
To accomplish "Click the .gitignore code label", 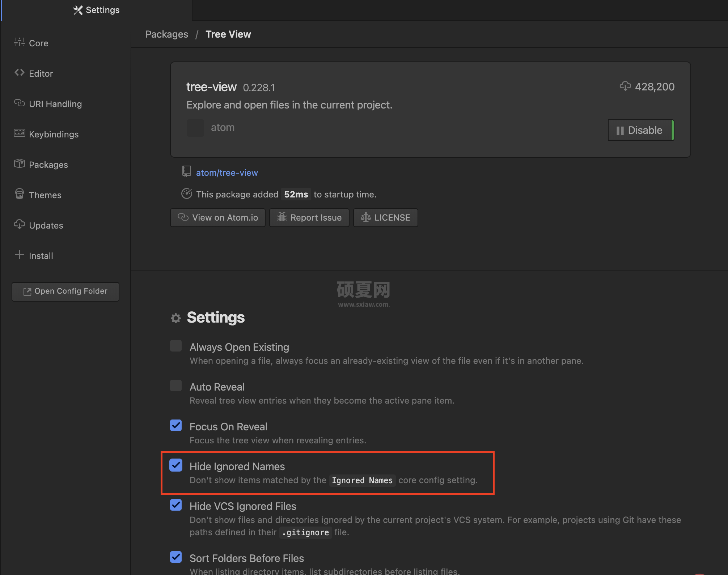I will tap(306, 533).
